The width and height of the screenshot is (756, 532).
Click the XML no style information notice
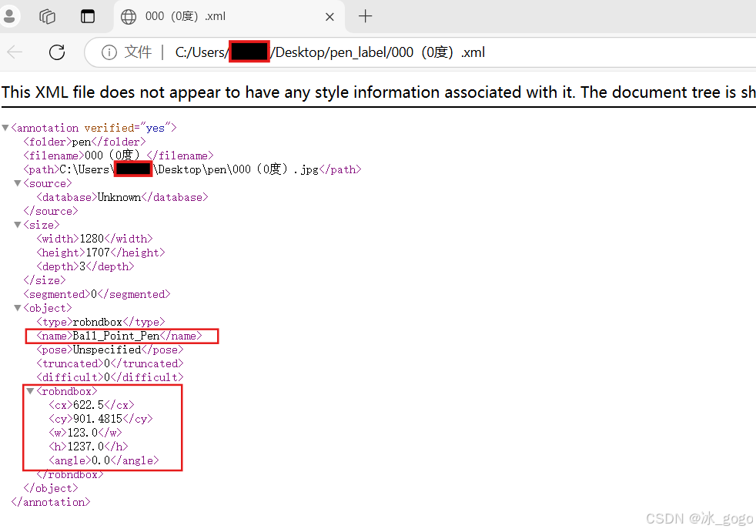click(x=379, y=92)
